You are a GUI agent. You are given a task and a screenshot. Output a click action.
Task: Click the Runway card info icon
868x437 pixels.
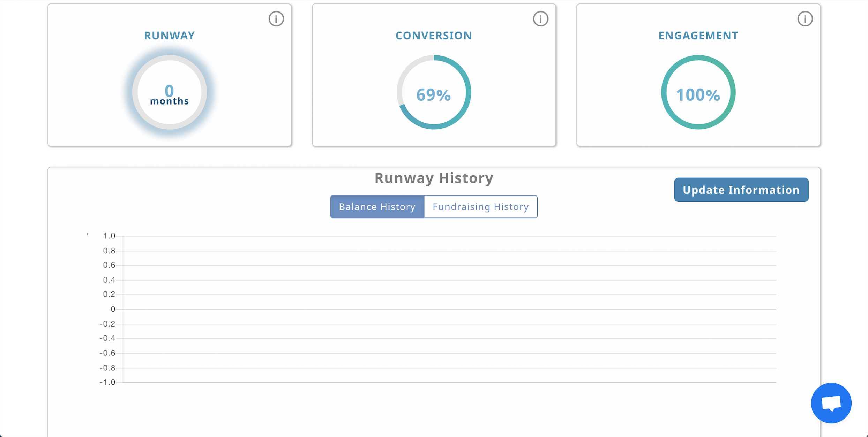(x=276, y=19)
